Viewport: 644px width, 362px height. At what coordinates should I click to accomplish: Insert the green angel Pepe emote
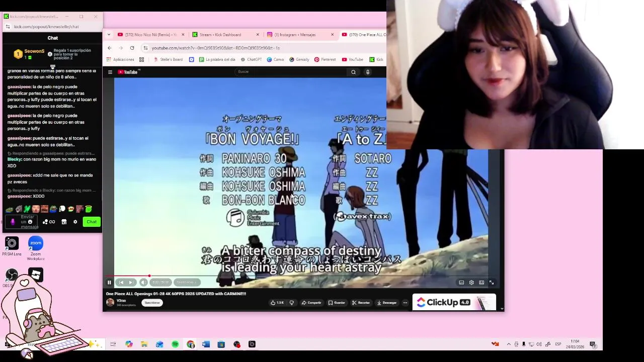coord(89,209)
